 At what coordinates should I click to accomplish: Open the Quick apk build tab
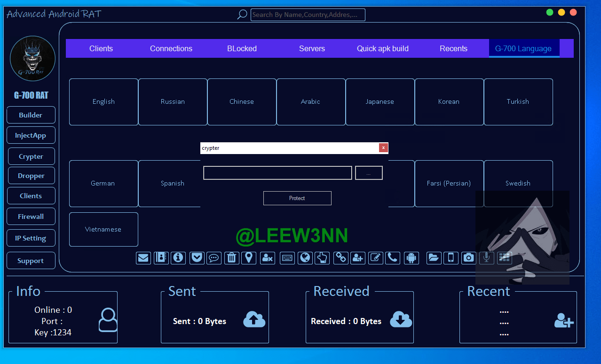[x=382, y=48]
